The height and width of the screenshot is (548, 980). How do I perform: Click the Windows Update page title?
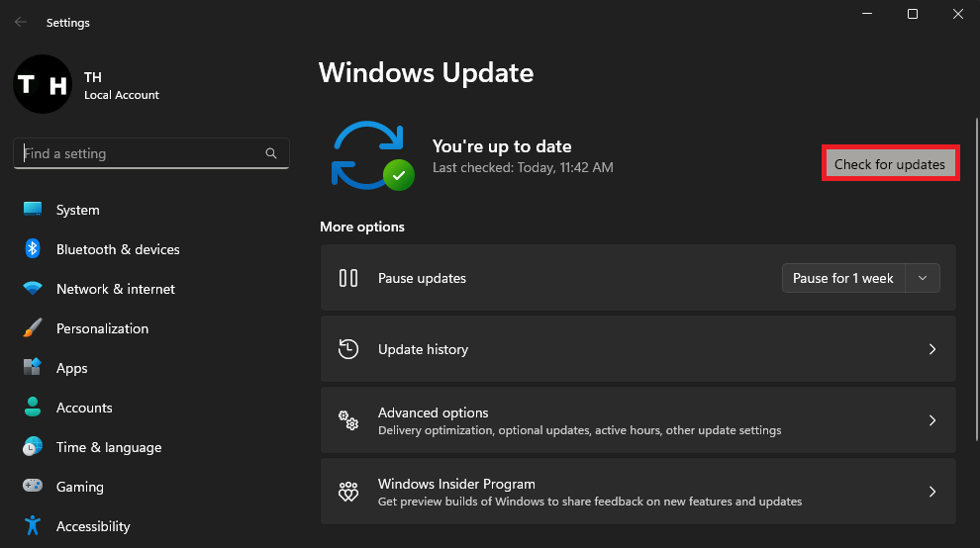(427, 72)
